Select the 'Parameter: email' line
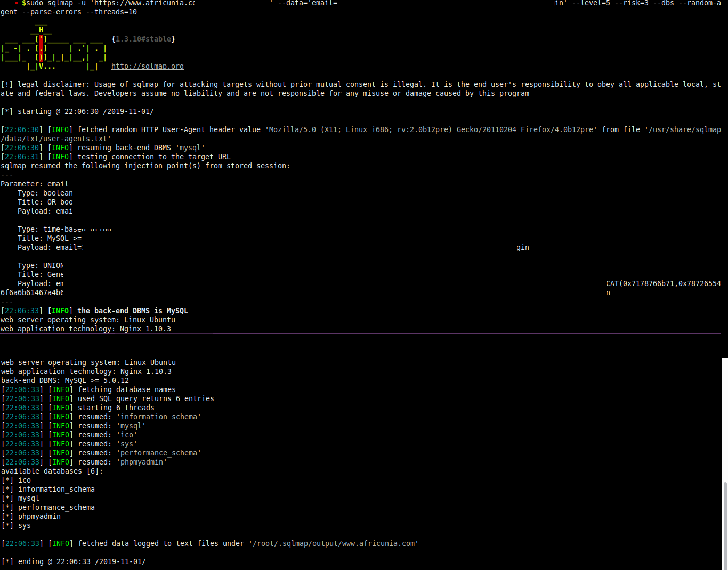 tap(35, 184)
